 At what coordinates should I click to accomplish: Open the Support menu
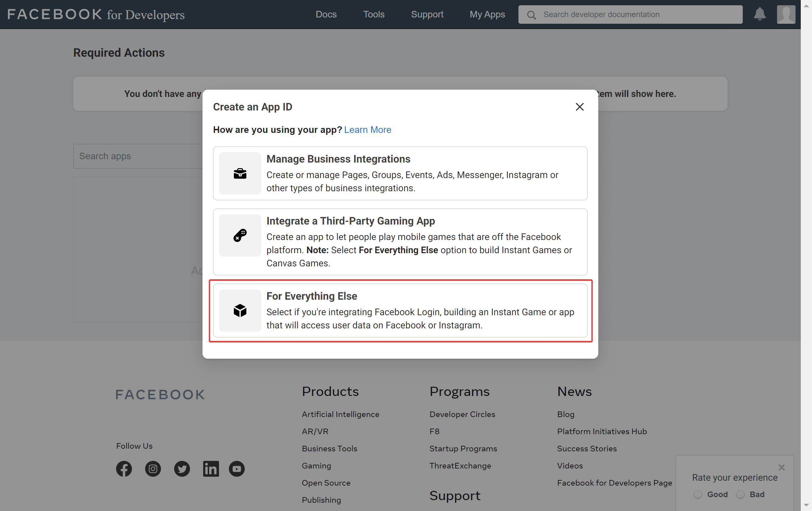click(427, 14)
